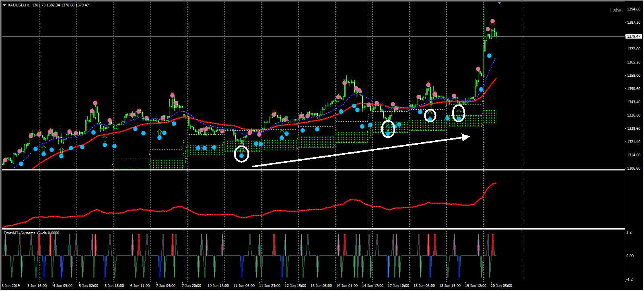Click the 1306.80 price scale label
644x291 pixels.
pyautogui.click(x=634, y=168)
